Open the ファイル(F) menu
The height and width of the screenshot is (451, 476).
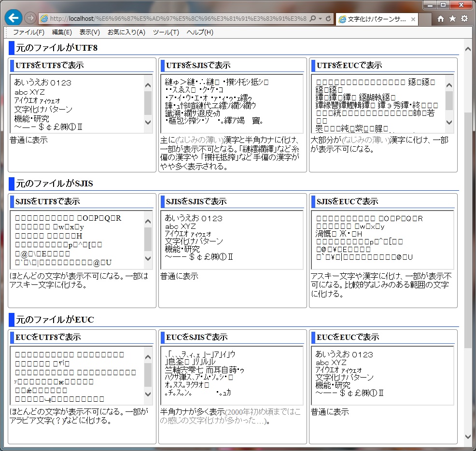pos(28,32)
